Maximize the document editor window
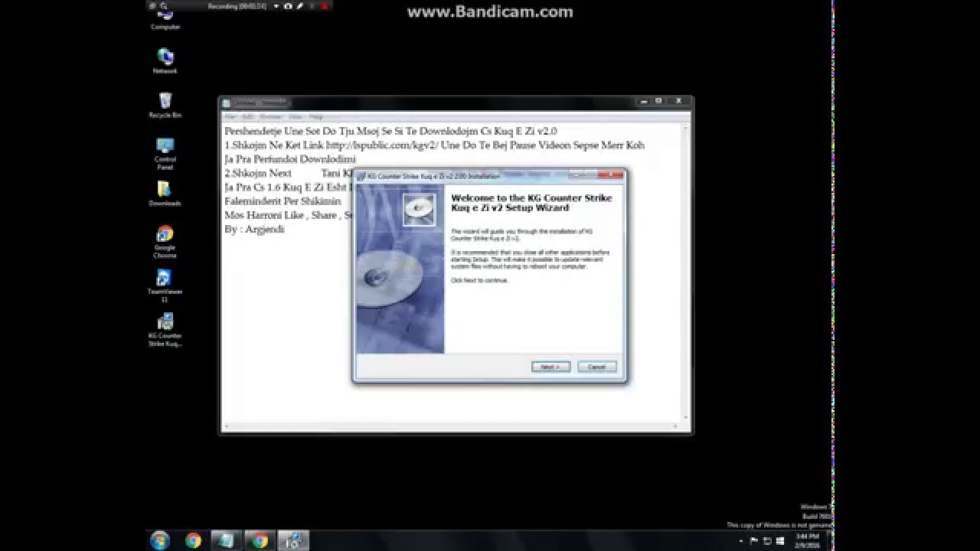The image size is (980, 551). 658,101
